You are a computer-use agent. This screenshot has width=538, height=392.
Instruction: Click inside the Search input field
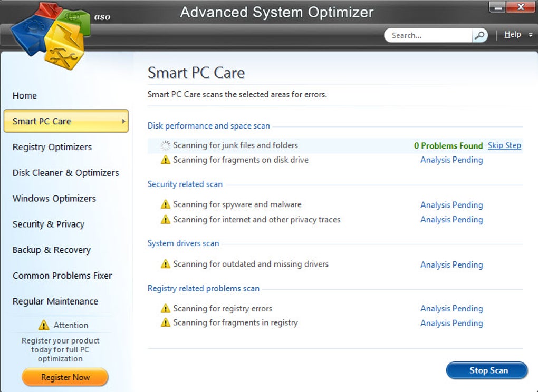(x=429, y=35)
